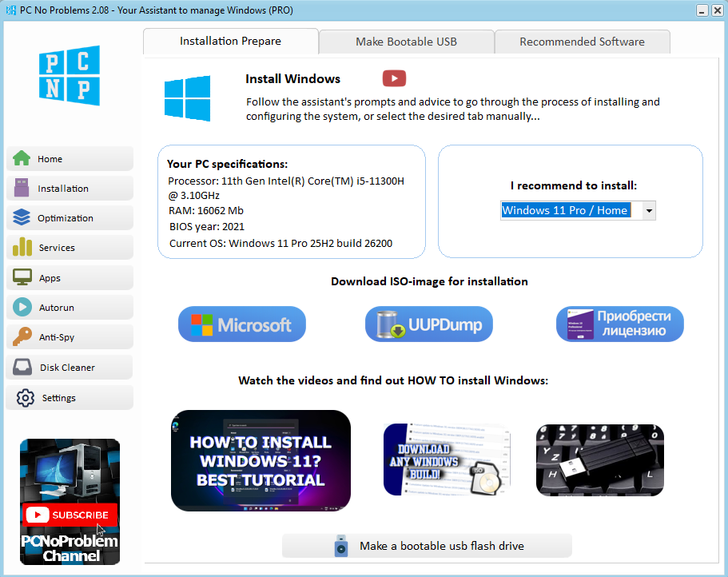Minimize the PC No Problems window

click(x=702, y=10)
